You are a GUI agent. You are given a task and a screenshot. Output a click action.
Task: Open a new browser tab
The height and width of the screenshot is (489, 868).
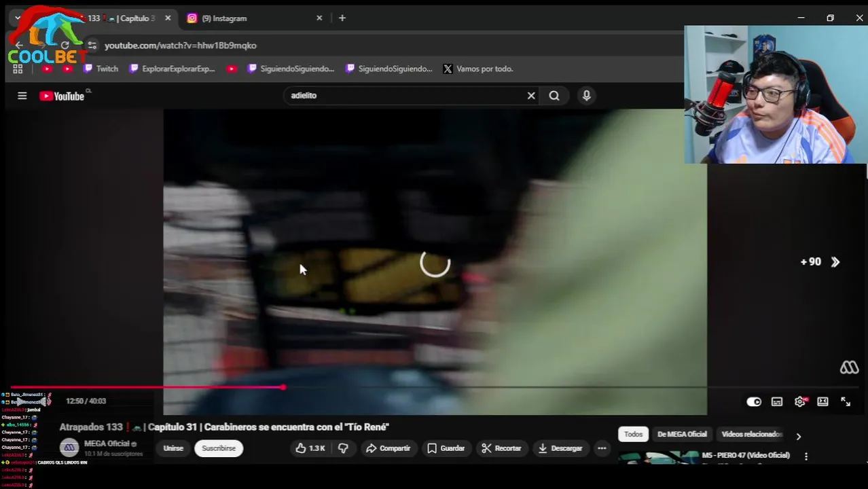(x=342, y=18)
